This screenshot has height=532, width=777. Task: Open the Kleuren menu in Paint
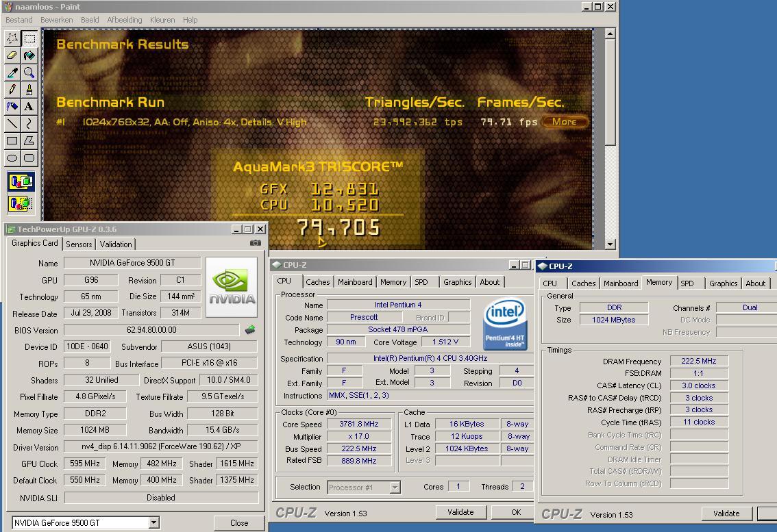tap(162, 20)
